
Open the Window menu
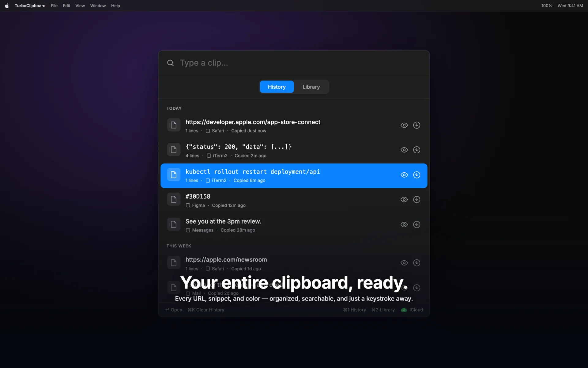(98, 6)
